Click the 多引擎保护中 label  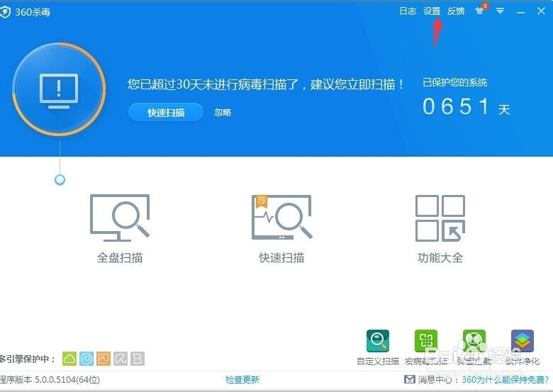[28, 359]
